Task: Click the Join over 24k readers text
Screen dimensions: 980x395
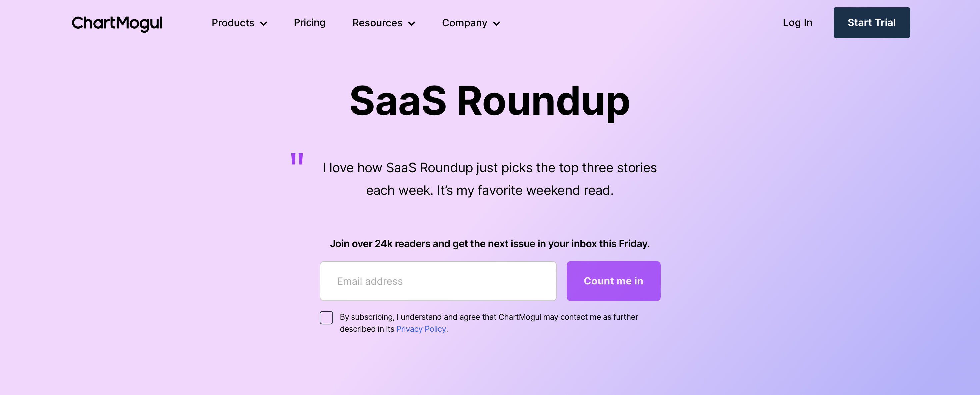Action: [x=490, y=244]
